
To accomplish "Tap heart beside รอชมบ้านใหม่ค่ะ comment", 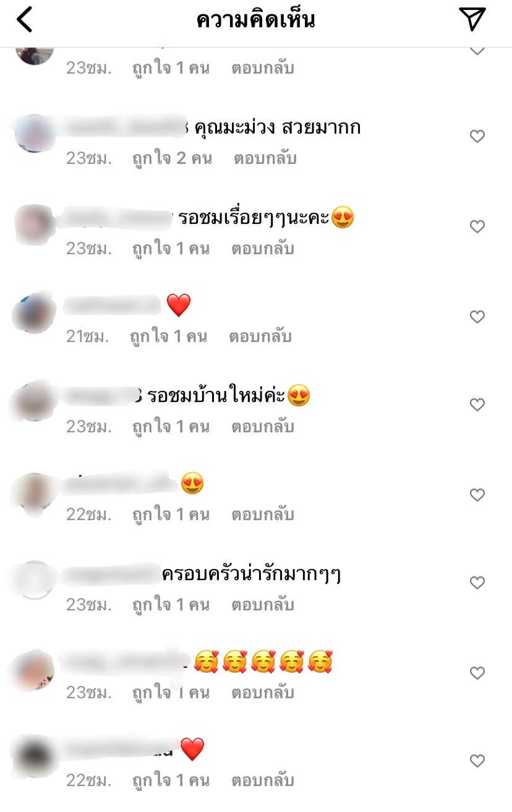I will point(477,404).
